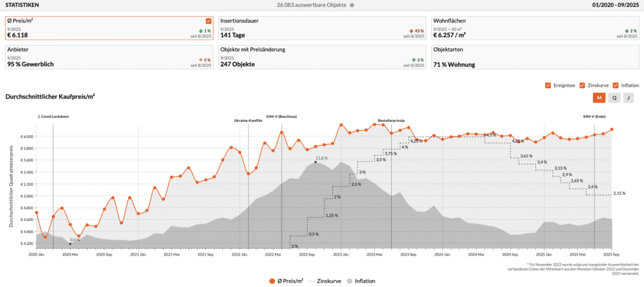
Task: Disable the Zinskurve overlay checkbox
Action: 582,85
